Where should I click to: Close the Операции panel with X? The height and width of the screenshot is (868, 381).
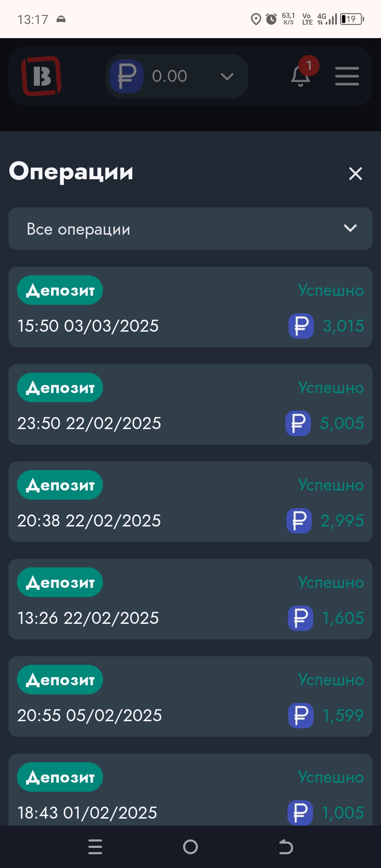355,174
